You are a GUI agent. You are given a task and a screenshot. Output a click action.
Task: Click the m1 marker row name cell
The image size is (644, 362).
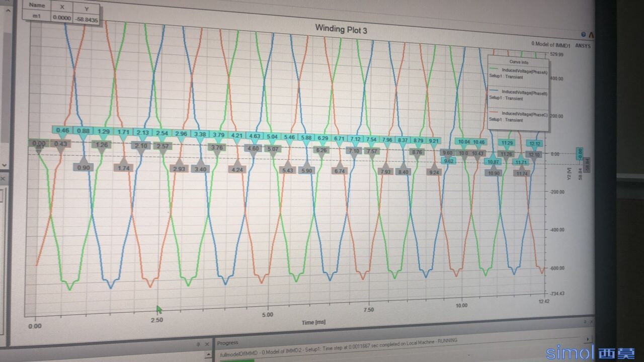coord(36,17)
